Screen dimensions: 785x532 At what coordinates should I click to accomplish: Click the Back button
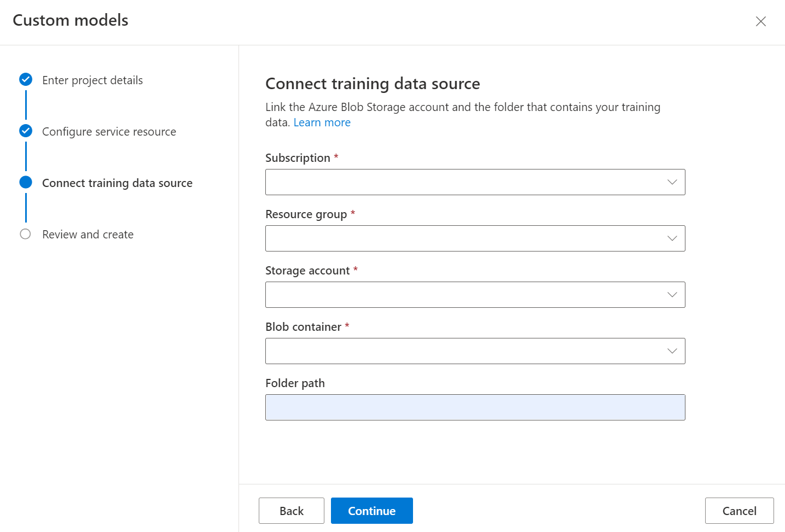(x=291, y=511)
